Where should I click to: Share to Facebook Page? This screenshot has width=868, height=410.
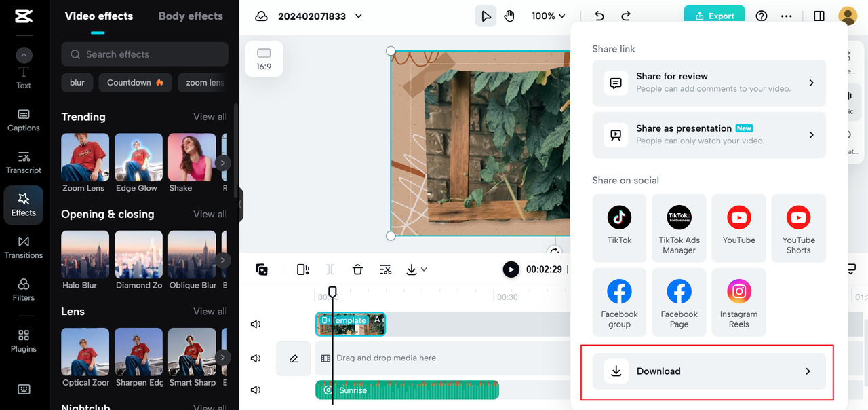[x=679, y=302]
